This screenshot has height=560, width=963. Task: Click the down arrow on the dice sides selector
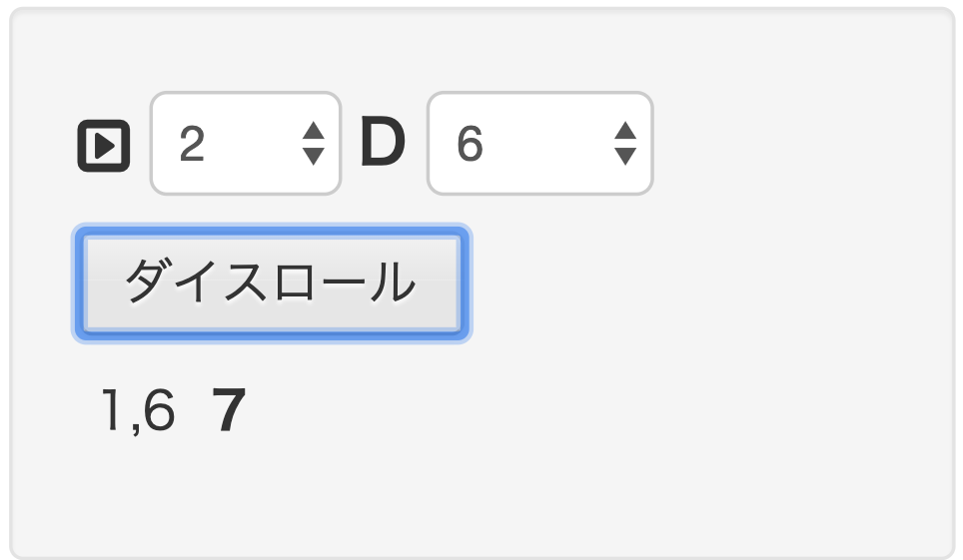625,156
